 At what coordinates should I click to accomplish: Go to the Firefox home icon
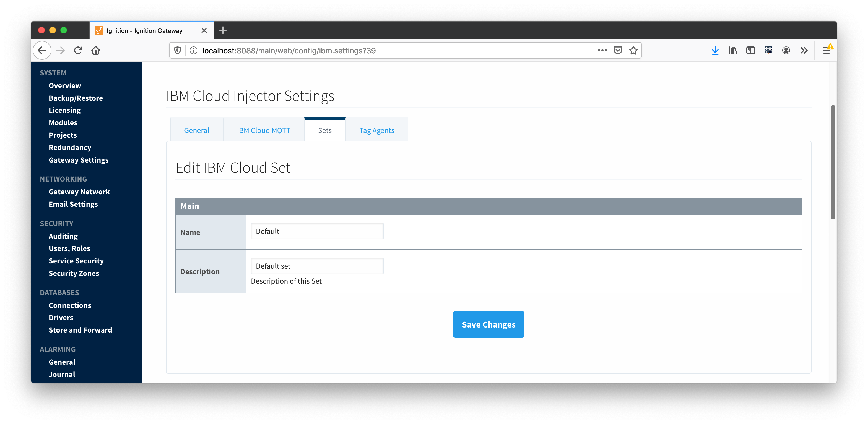pos(96,51)
